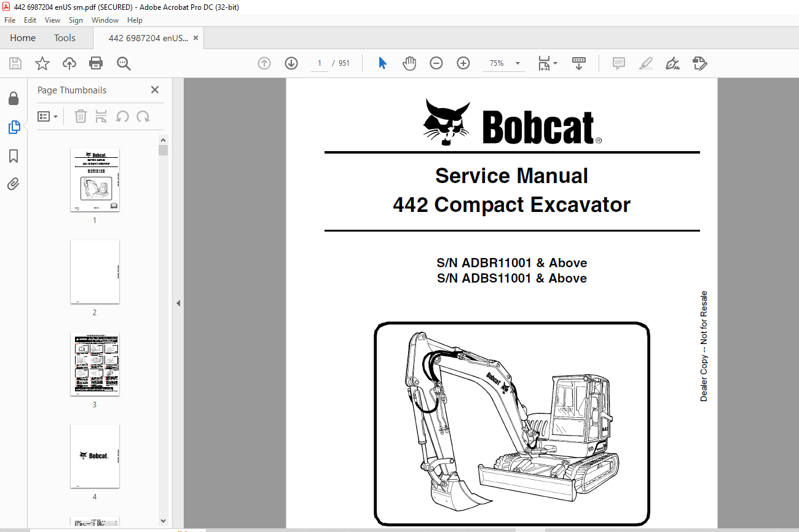Add the file to favorites with star icon
This screenshot has height=532, width=799.
42,63
